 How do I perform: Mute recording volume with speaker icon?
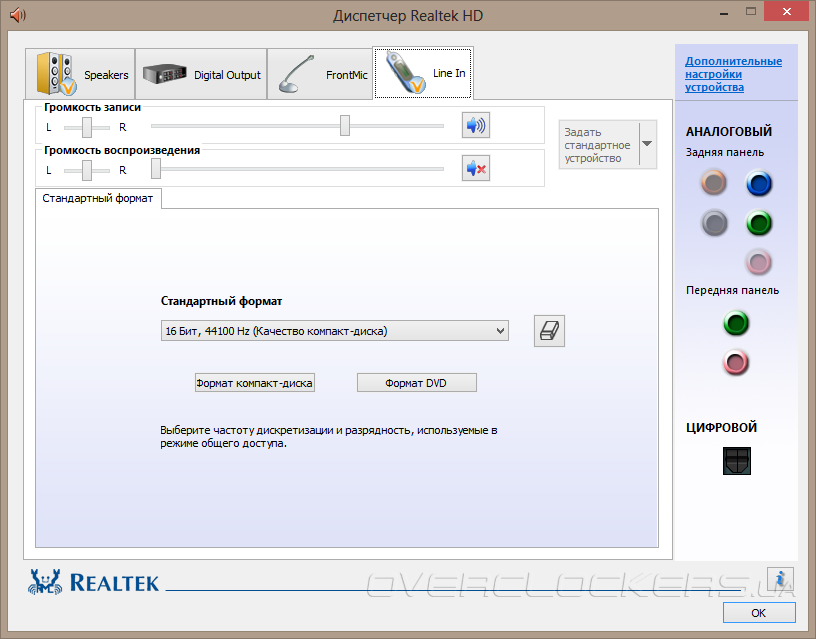pyautogui.click(x=476, y=125)
